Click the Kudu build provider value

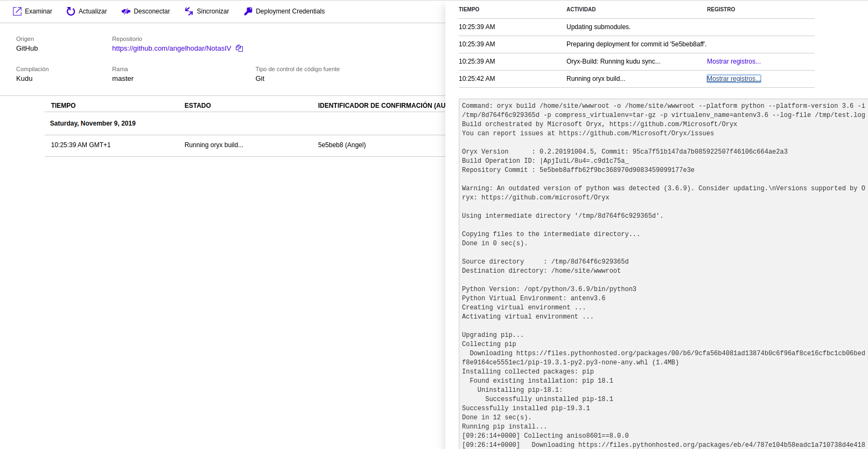24,79
